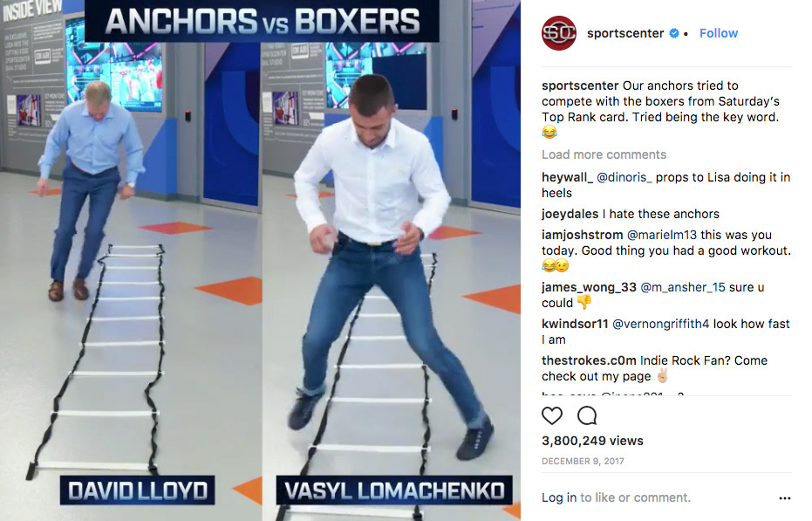Click the Log in link
The height and width of the screenshot is (521, 812).
pos(559,497)
